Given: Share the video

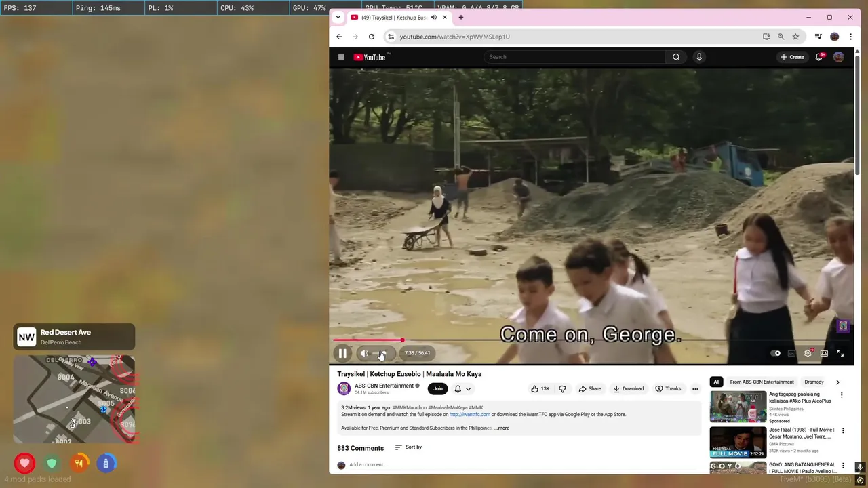Looking at the screenshot, I should pyautogui.click(x=590, y=389).
